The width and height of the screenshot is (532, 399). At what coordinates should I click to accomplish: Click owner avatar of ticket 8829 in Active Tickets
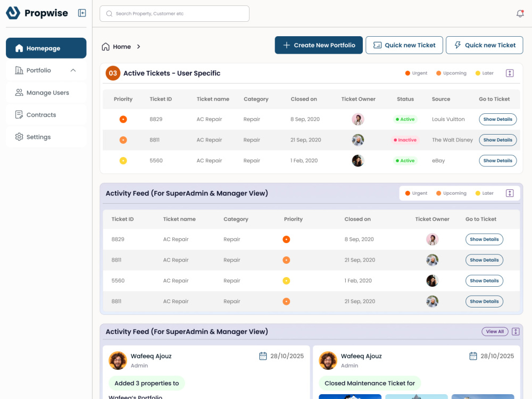tap(358, 119)
